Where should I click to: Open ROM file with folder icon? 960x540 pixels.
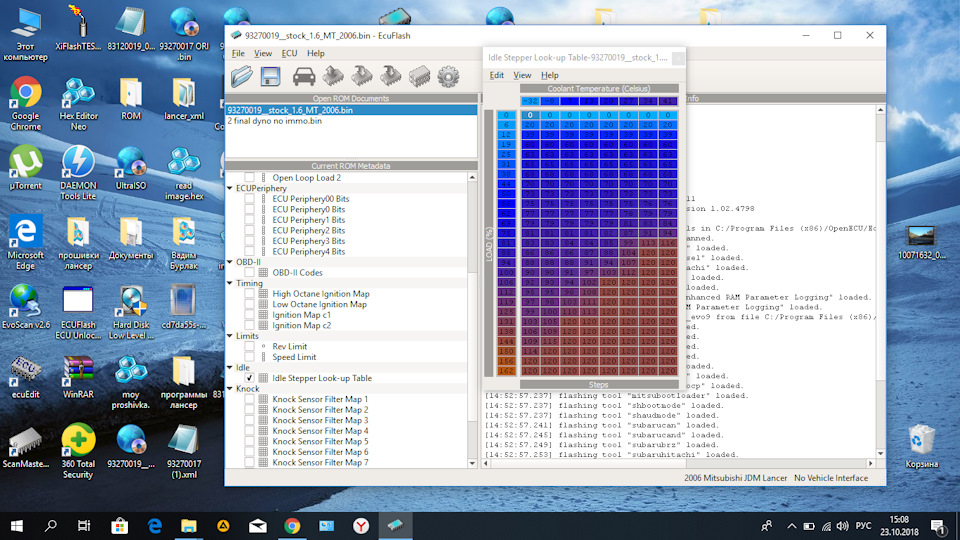pos(242,77)
